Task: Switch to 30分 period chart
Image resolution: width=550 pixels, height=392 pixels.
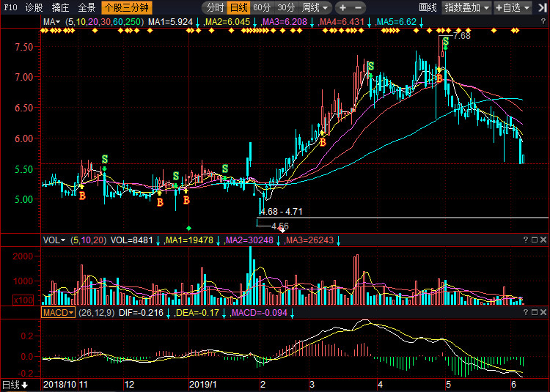Action: pos(286,8)
